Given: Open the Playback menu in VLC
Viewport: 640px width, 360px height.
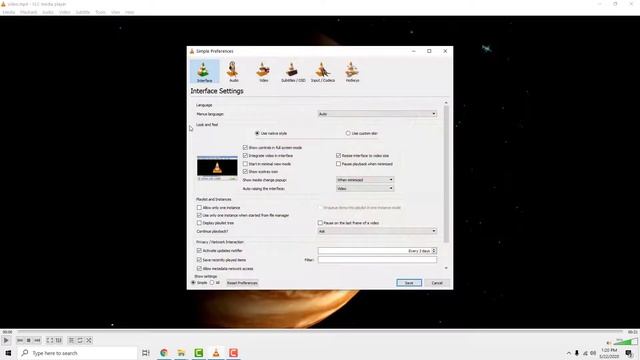Looking at the screenshot, I should click(x=29, y=12).
